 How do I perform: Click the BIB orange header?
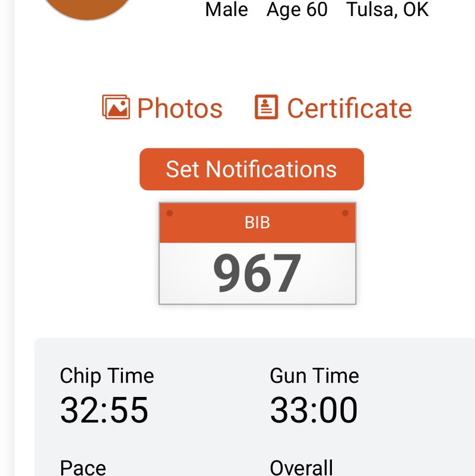click(x=257, y=223)
